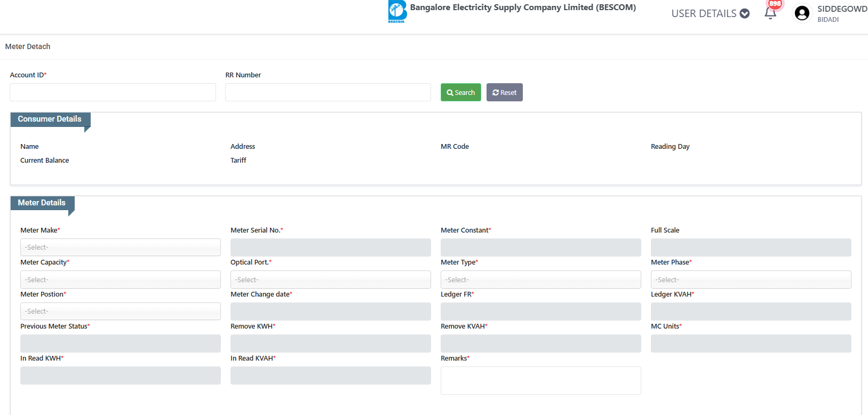Click the user profile avatar icon
Viewport: 868px width, 415px height.
coord(802,13)
